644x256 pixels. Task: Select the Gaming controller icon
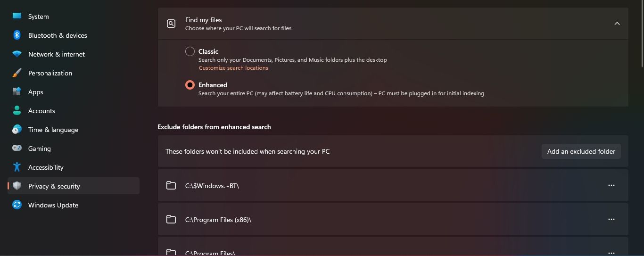click(17, 149)
